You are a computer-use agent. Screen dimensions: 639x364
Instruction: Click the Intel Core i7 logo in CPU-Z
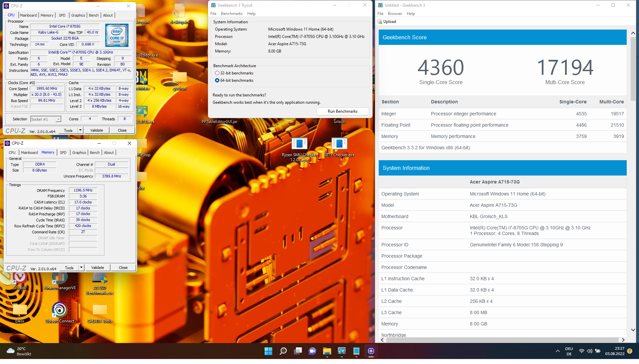pos(117,35)
